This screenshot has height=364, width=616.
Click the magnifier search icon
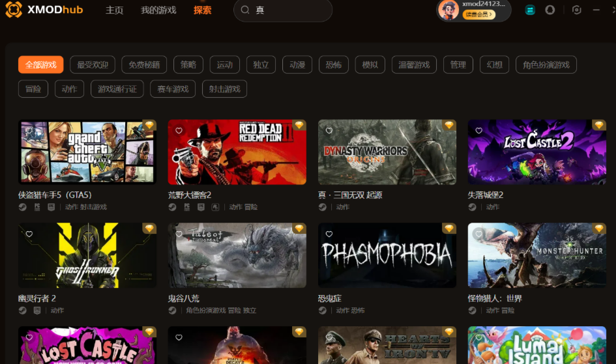point(245,10)
